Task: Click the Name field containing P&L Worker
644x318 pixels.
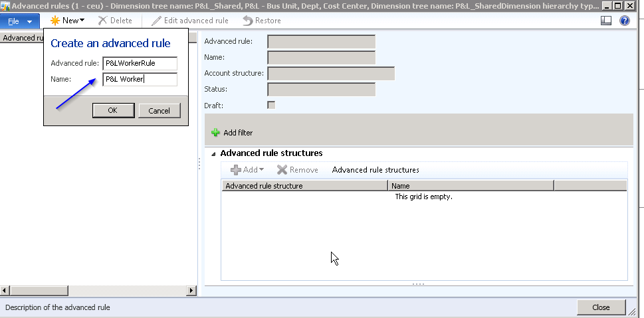Action: [x=140, y=80]
